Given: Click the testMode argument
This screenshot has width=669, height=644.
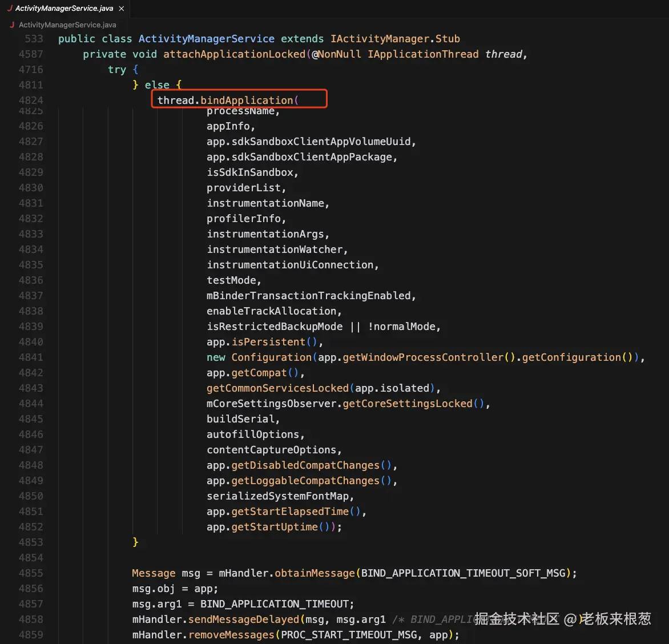Looking at the screenshot, I should click(x=231, y=280).
